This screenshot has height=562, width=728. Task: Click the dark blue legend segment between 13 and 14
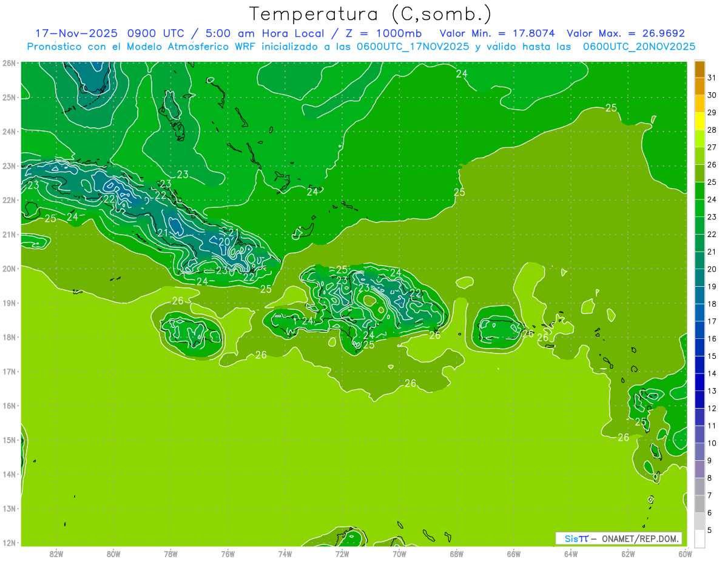click(x=699, y=383)
